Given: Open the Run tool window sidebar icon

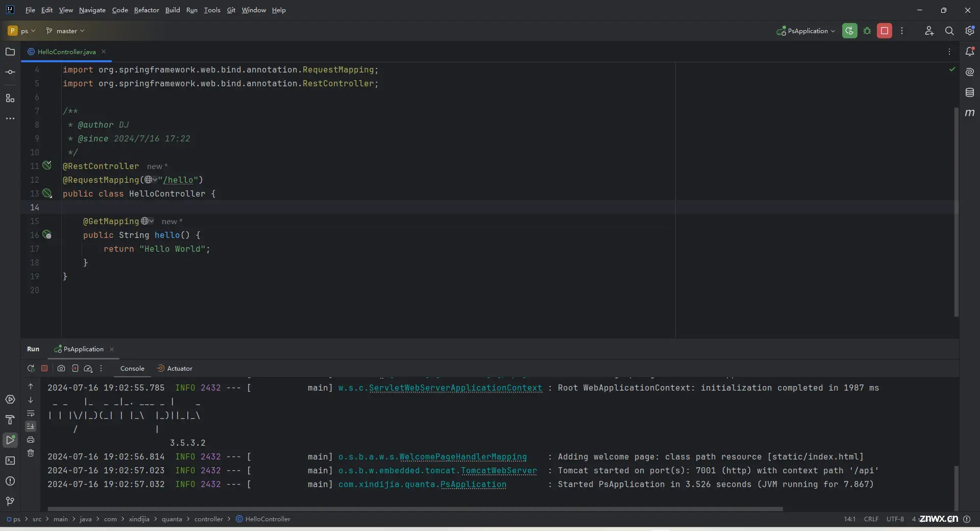Looking at the screenshot, I should (x=10, y=440).
